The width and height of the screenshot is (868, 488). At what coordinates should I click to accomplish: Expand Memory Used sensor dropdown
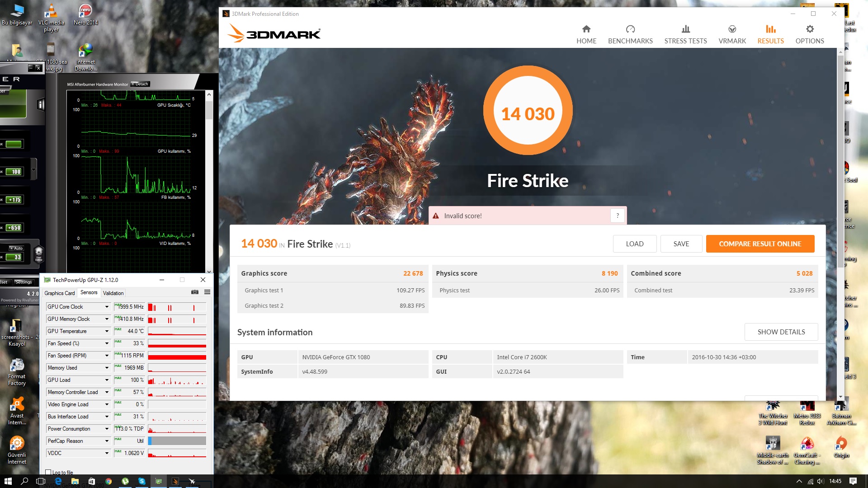107,368
